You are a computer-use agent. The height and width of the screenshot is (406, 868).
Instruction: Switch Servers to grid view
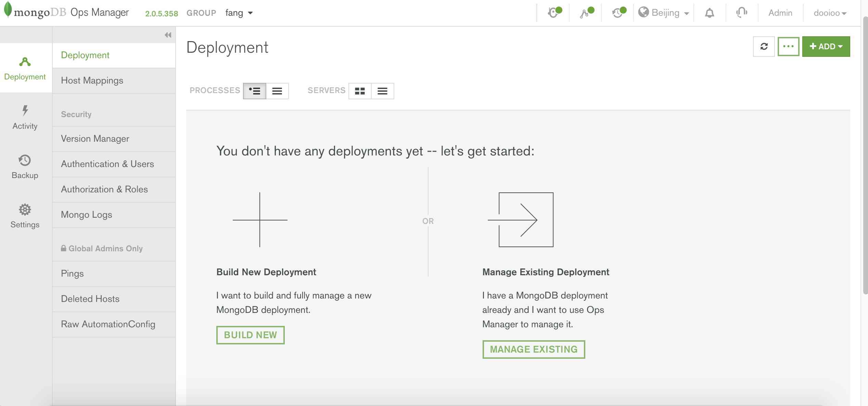point(360,91)
